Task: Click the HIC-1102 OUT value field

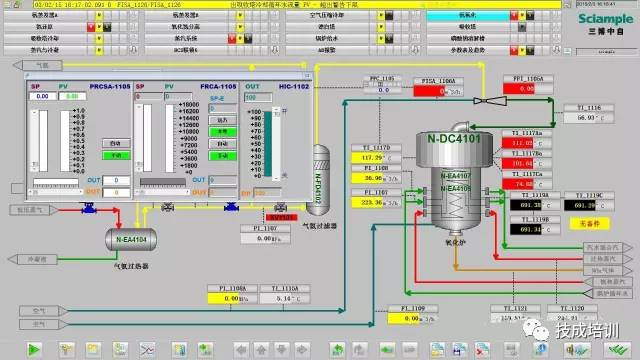Action: click(x=258, y=97)
